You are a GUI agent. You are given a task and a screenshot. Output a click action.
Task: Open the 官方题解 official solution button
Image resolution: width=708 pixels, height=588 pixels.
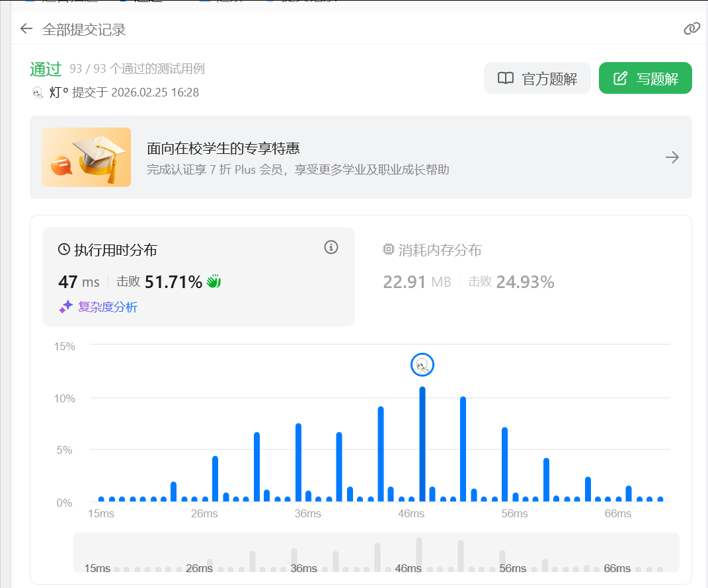[x=537, y=79]
